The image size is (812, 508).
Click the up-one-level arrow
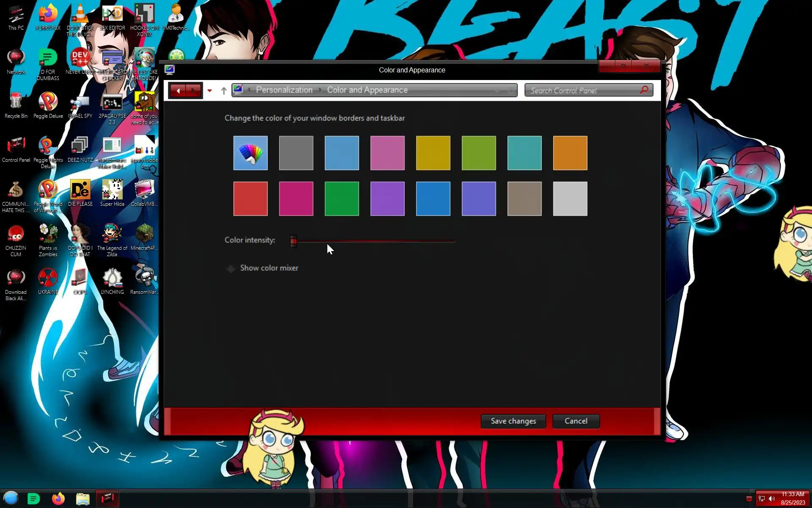[224, 91]
